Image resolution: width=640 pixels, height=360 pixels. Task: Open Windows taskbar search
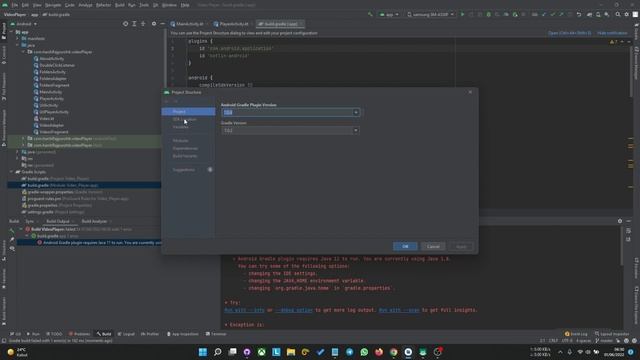(218, 352)
